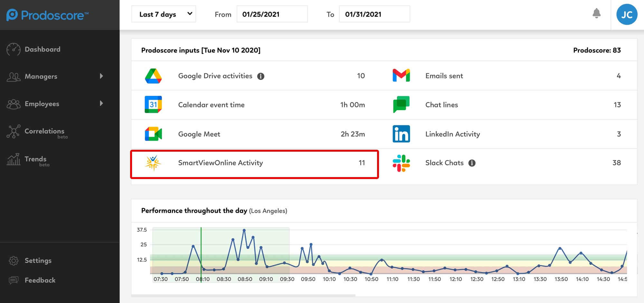The image size is (644, 303).
Task: Click the Google Chat icon
Action: (401, 104)
